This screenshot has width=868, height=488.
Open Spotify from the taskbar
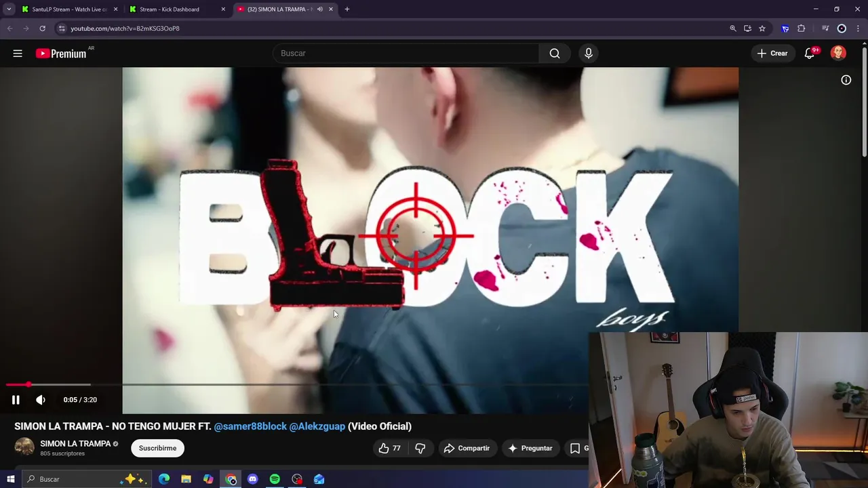[275, 479]
